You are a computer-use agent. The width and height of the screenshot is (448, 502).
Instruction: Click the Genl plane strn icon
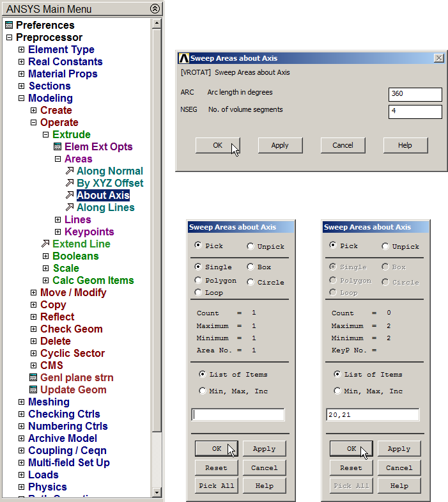[33, 378]
